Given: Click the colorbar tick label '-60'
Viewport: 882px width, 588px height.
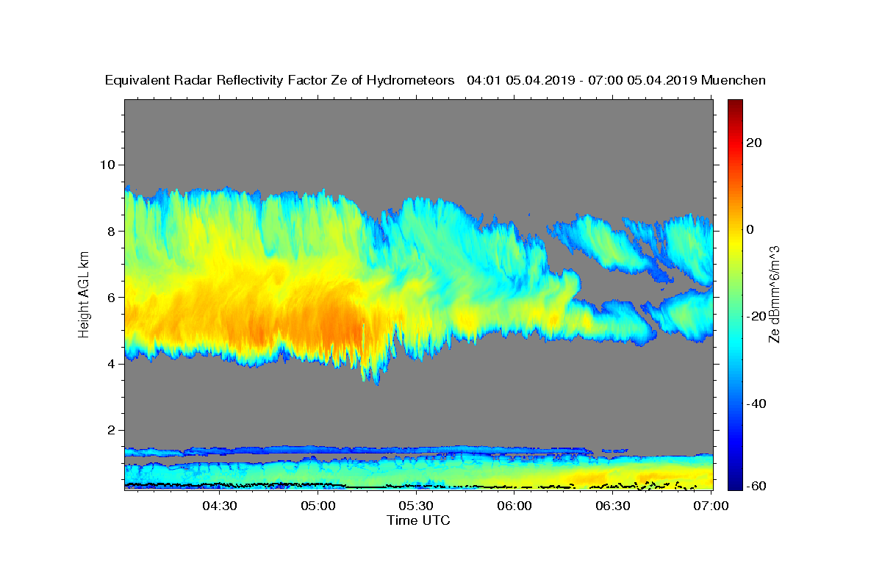Looking at the screenshot, I should (x=757, y=486).
